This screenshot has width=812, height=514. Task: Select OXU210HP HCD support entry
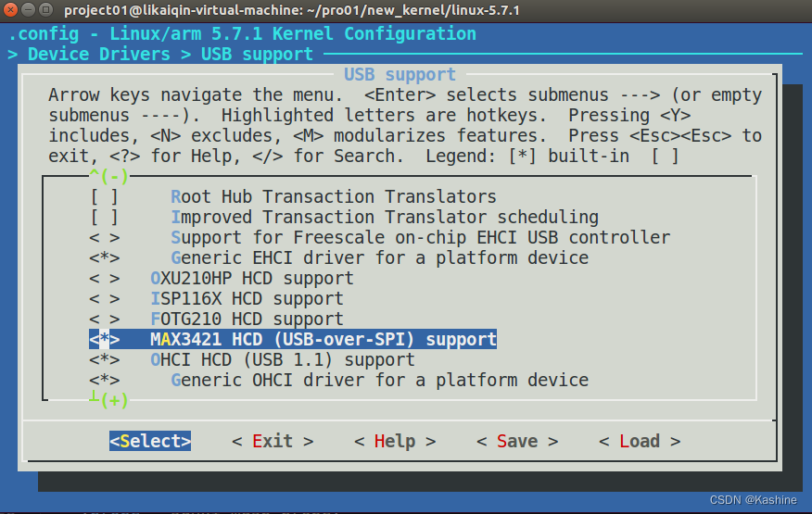[251, 278]
